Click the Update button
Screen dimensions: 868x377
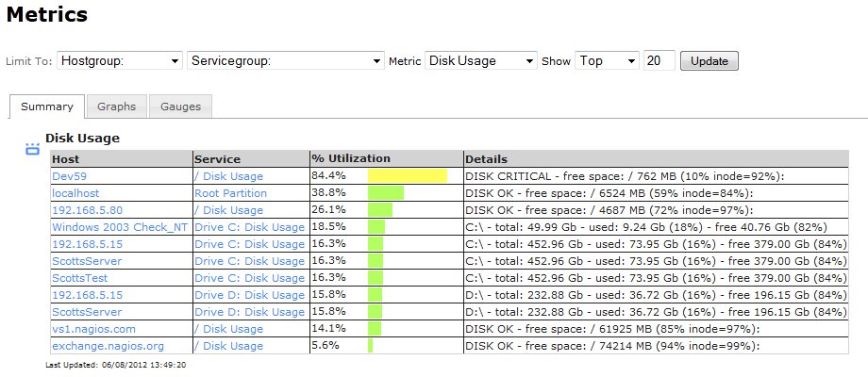coord(709,61)
